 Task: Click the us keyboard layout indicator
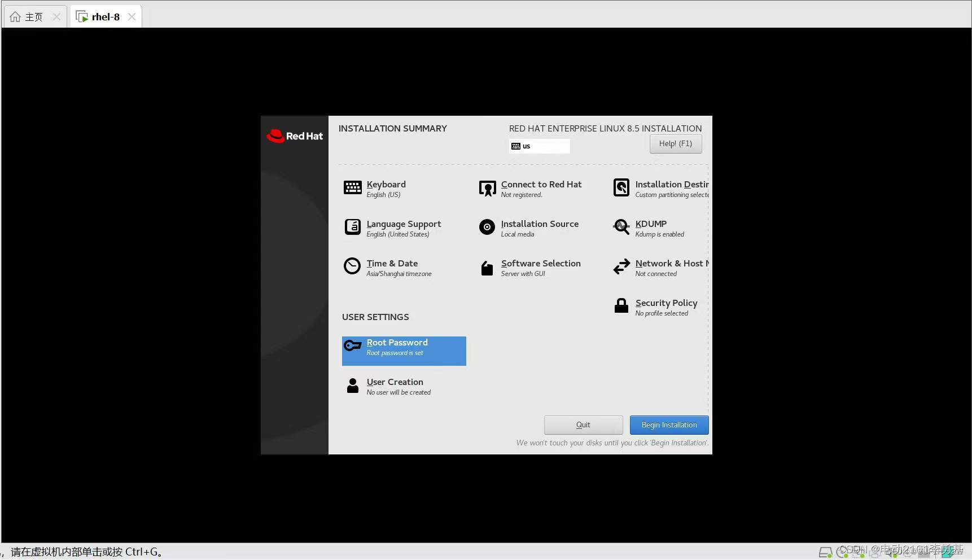tap(540, 146)
